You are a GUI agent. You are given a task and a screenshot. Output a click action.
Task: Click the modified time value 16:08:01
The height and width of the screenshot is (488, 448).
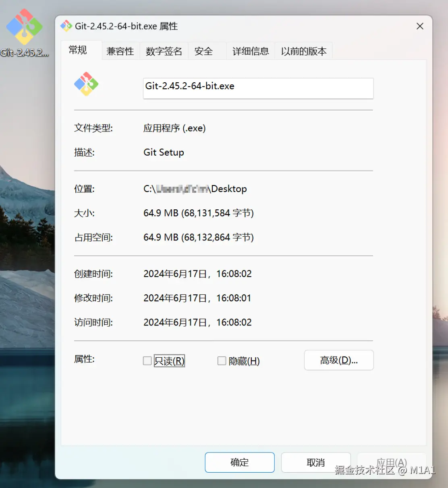[x=197, y=298]
